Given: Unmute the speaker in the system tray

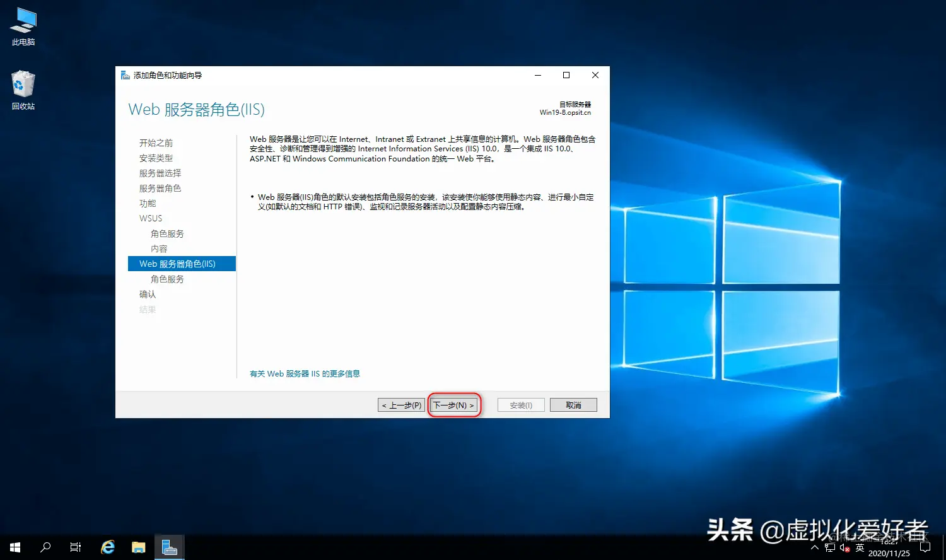Looking at the screenshot, I should coord(845,548).
